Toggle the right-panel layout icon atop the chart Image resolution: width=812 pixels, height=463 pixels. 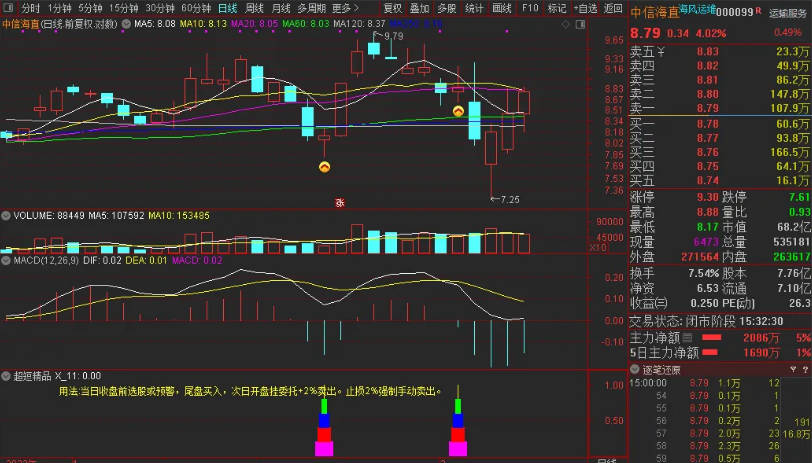coord(580,24)
